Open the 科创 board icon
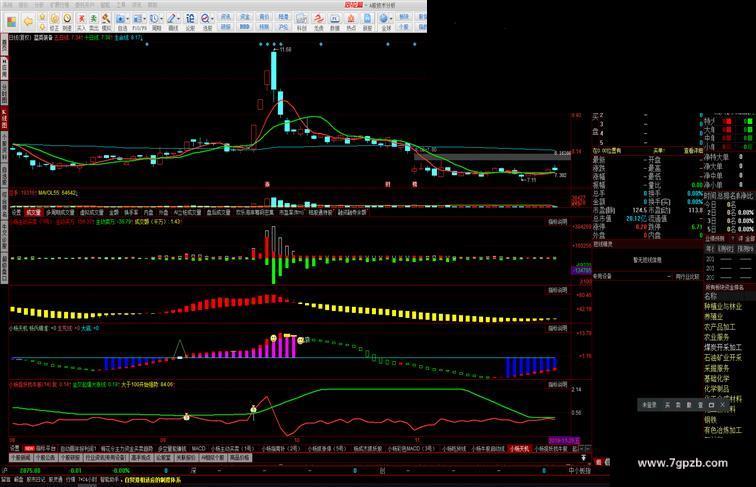756x487 pixels. pyautogui.click(x=301, y=22)
